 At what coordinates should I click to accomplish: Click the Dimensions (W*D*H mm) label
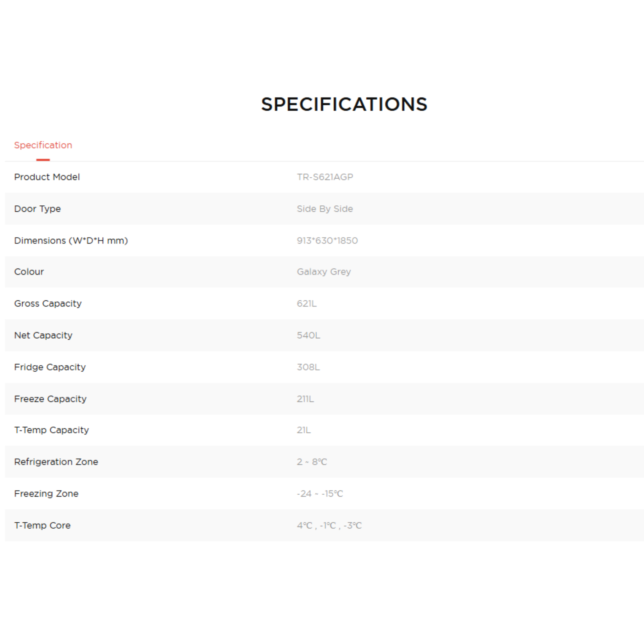coord(71,241)
